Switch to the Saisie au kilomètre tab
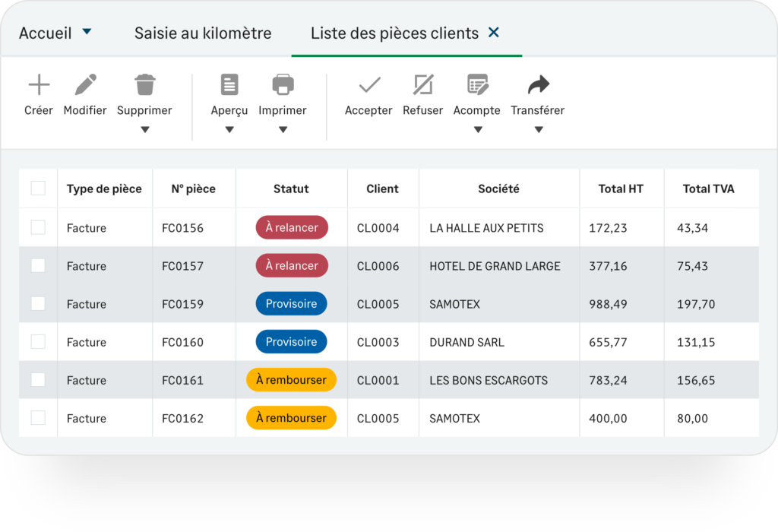 coord(203,33)
